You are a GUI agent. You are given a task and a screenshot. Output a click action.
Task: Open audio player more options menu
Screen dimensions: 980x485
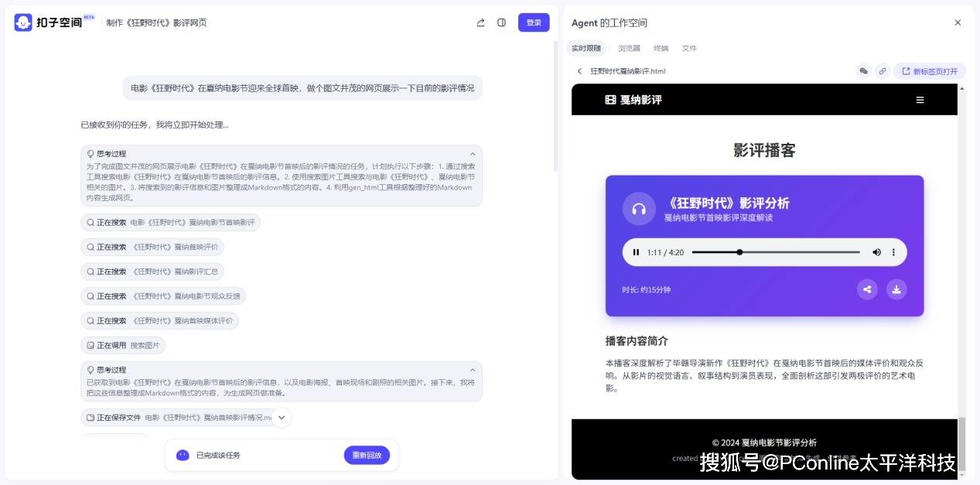(x=893, y=252)
